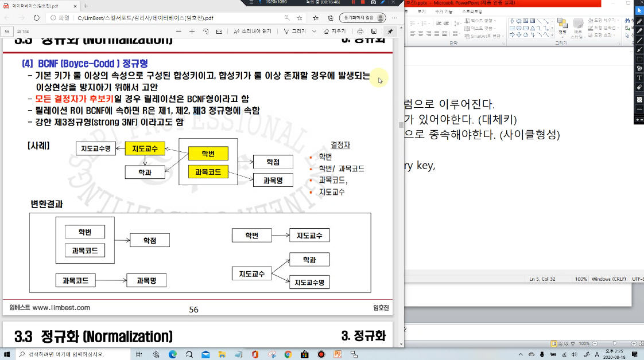Click the zoom magnifier icon in the address bar
Viewport: 644px width, 360px height.
(287, 18)
